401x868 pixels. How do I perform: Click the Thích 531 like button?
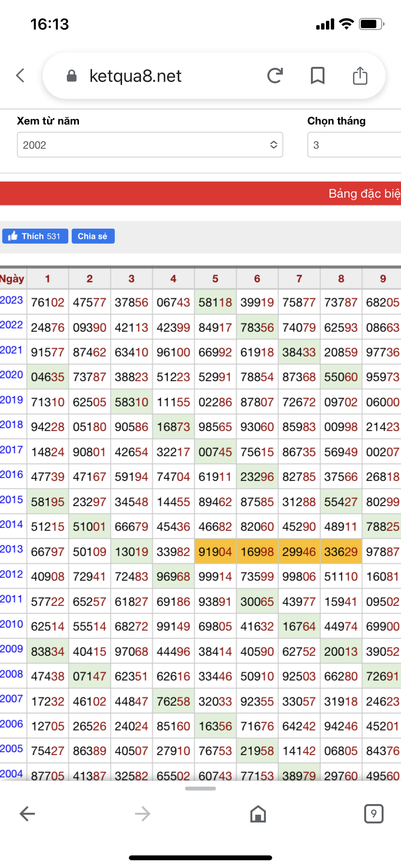[x=35, y=236]
